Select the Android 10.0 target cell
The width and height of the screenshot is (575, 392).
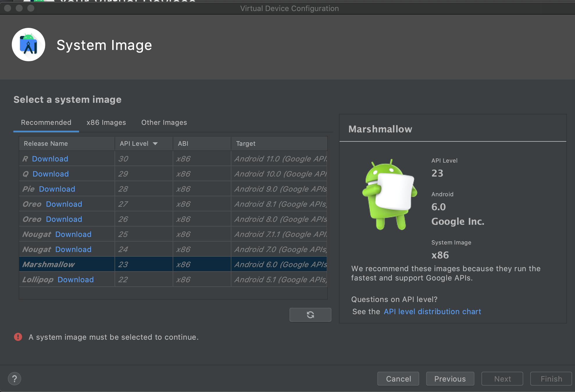(x=279, y=174)
